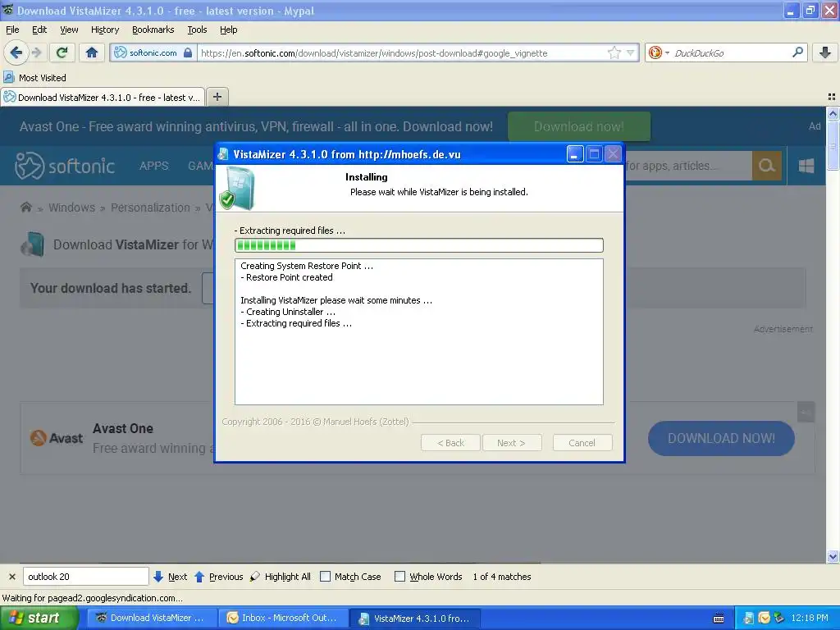This screenshot has height=630, width=840.
Task: Find Previous match in find bar
Action: (x=218, y=577)
